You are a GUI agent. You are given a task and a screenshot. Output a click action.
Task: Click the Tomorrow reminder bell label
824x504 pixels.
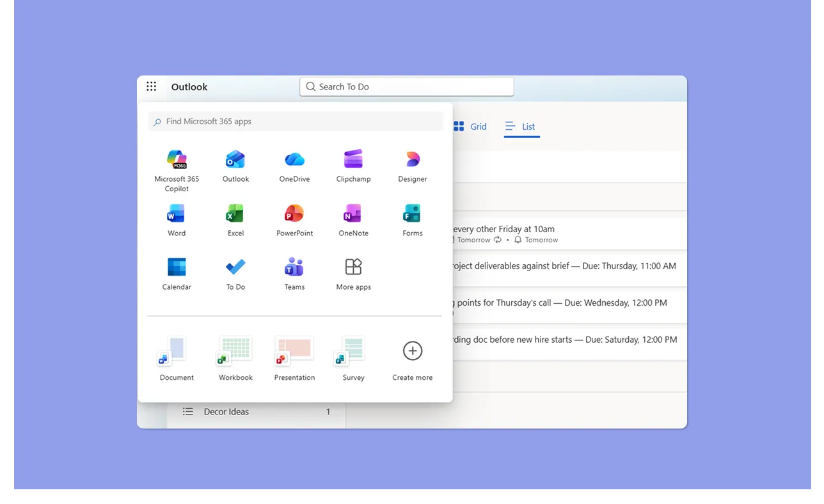point(536,240)
